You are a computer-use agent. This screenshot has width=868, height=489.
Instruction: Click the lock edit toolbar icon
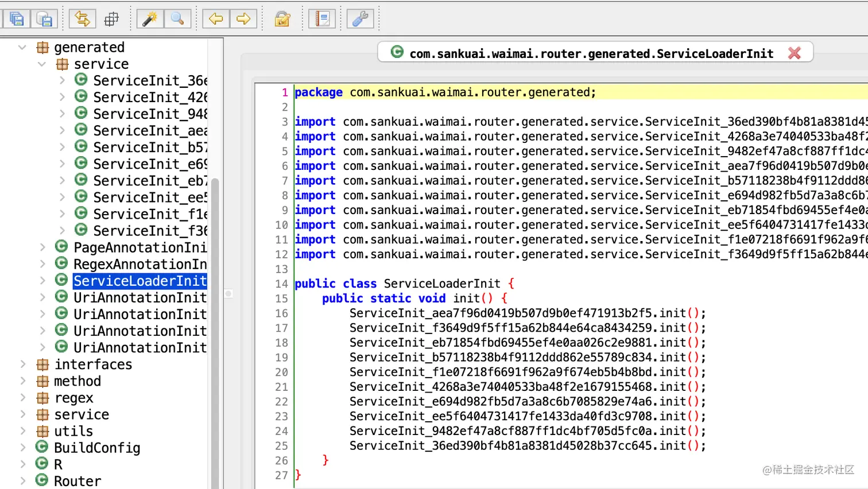(x=282, y=18)
